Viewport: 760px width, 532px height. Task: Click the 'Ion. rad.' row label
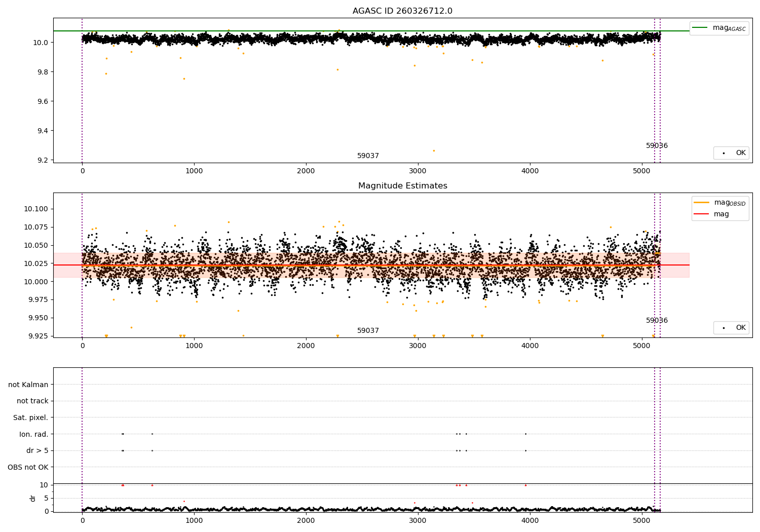[34, 434]
